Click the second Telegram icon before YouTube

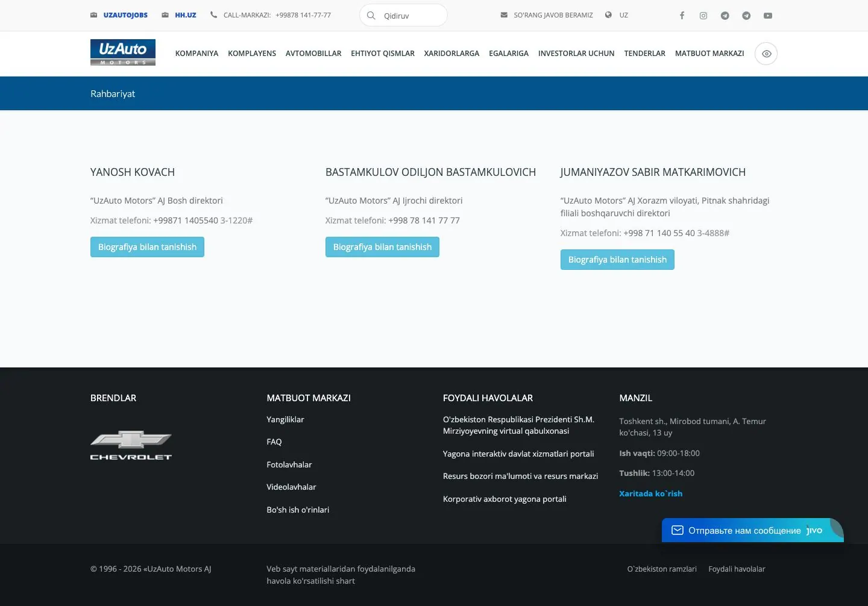[746, 16]
